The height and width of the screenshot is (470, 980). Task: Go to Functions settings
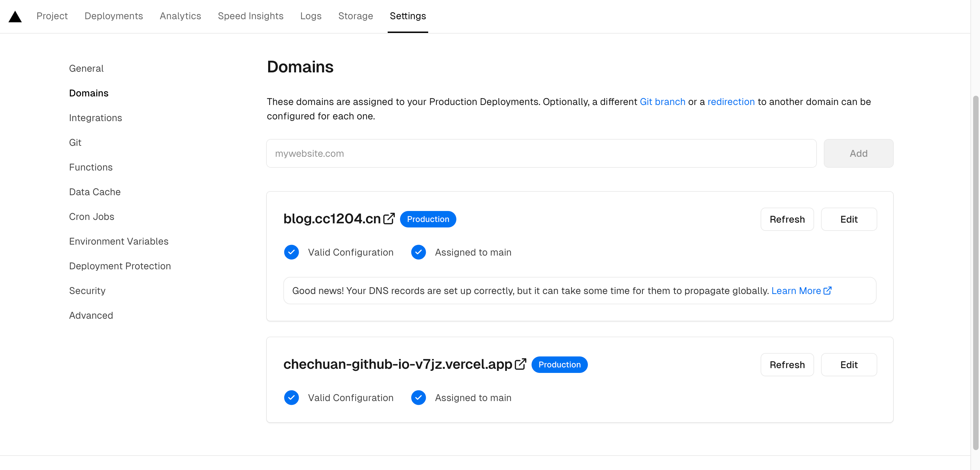91,167
